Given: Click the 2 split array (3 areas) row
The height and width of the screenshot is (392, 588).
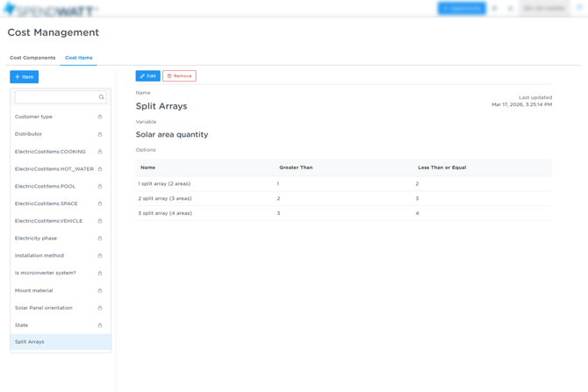Looking at the screenshot, I should tap(165, 199).
